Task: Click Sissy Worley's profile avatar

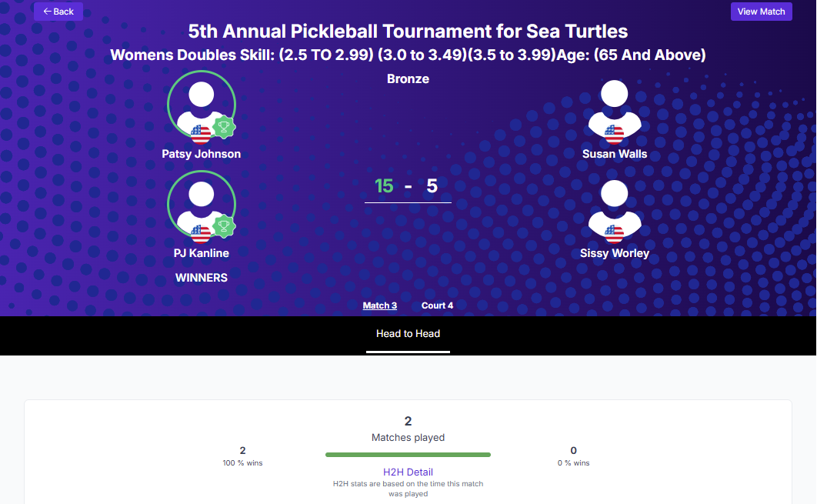Action: [x=614, y=206]
